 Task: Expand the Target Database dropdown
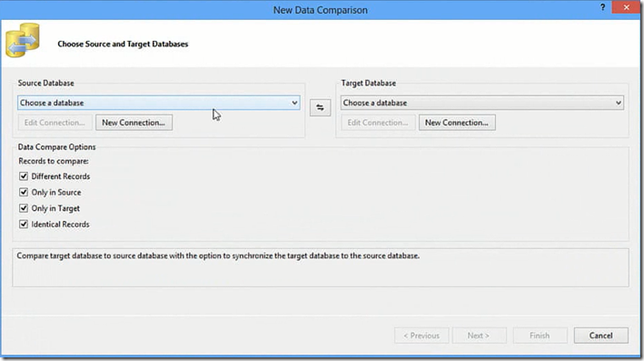coord(481,103)
